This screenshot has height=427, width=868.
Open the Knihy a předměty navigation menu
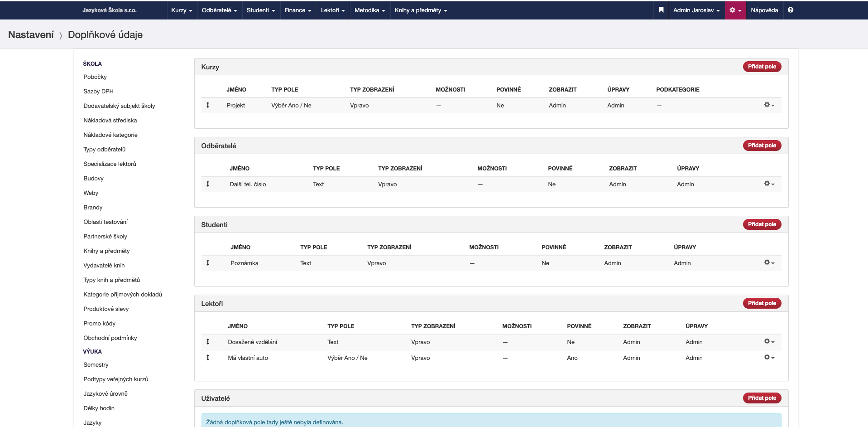(421, 10)
